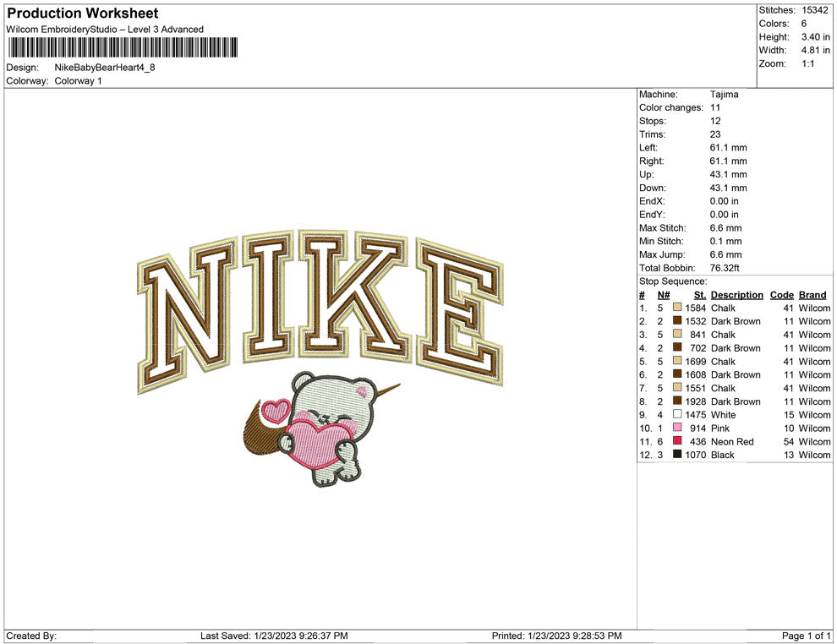Click the 'Created By:' footer label
Image resolution: width=837 pixels, height=644 pixels.
(31, 636)
